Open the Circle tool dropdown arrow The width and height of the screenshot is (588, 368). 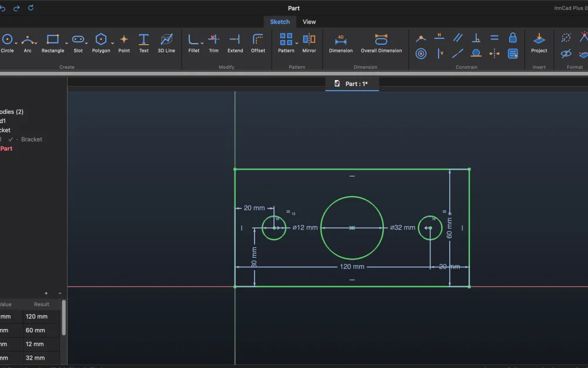[16, 43]
